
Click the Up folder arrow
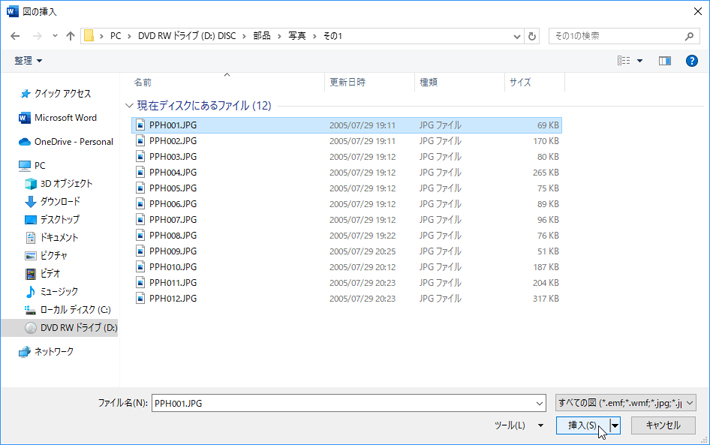click(x=70, y=36)
